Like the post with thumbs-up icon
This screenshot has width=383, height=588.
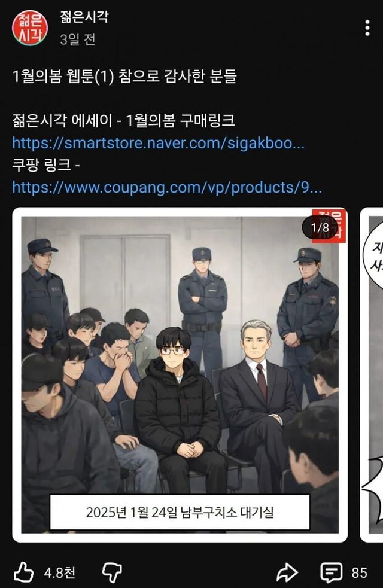(x=23, y=572)
